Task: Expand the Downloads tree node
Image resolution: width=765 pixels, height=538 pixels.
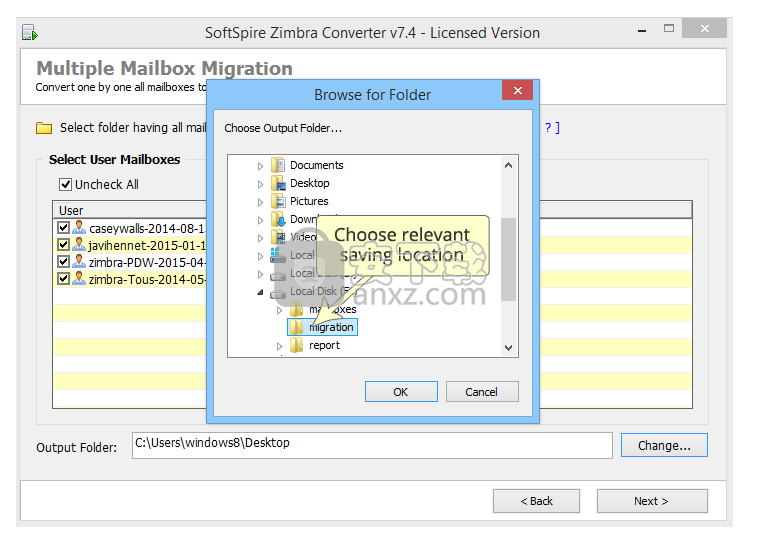Action: point(260,220)
